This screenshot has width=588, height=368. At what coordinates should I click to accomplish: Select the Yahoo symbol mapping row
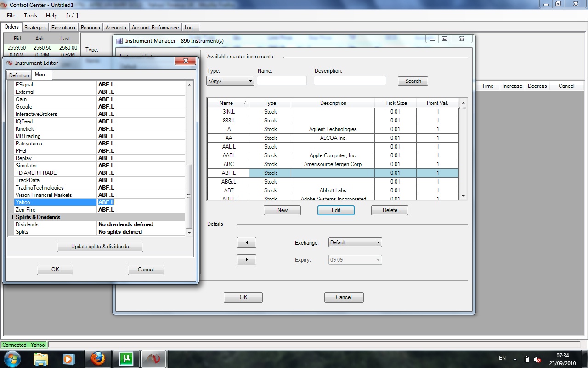(100, 202)
